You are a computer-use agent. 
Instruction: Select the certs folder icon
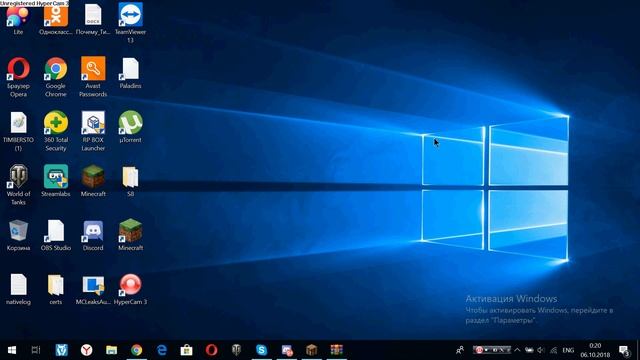56,289
